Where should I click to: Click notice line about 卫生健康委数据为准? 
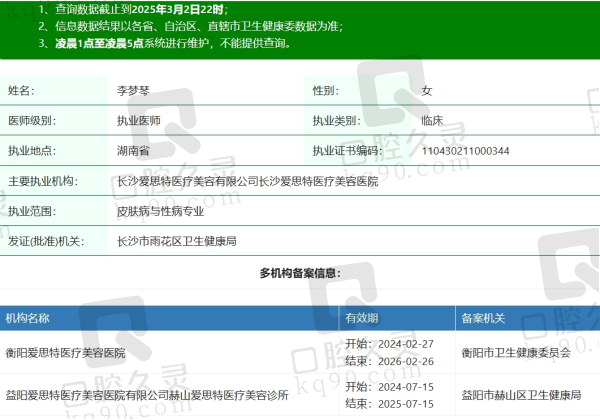[x=191, y=26]
